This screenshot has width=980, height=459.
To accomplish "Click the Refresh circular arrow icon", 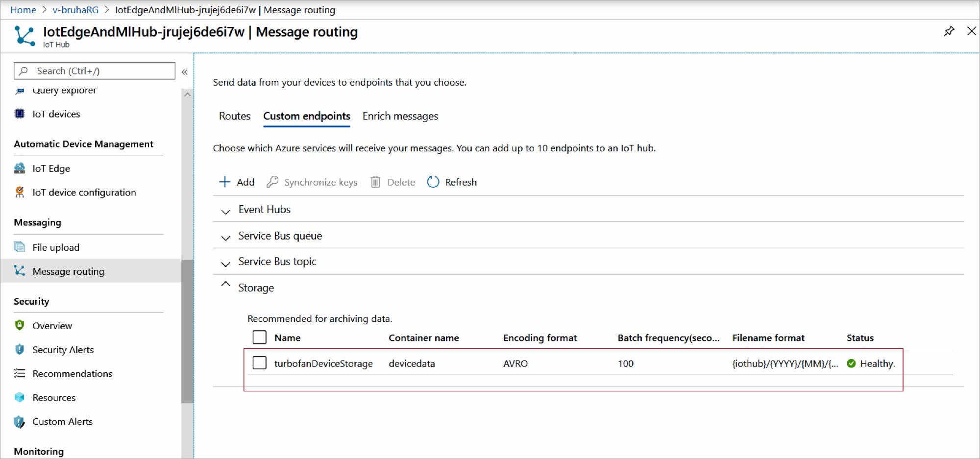I will tap(433, 182).
